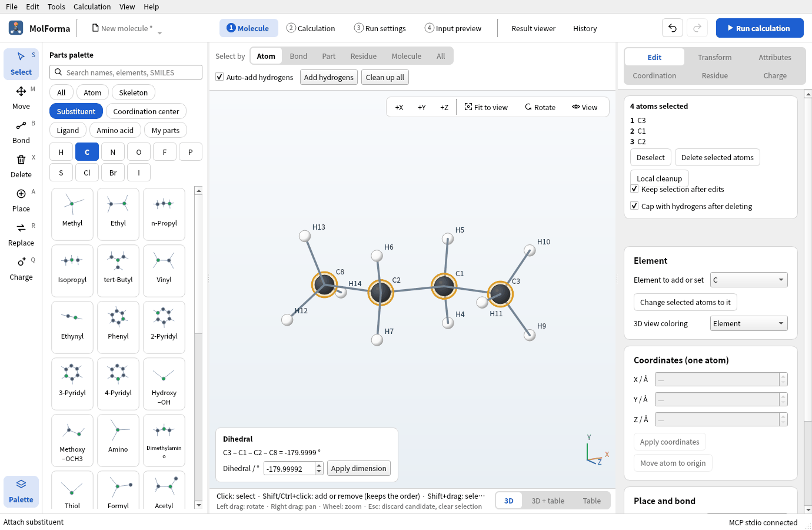Click the parts palette search field
This screenshot has height=530, width=812.
tap(126, 72)
